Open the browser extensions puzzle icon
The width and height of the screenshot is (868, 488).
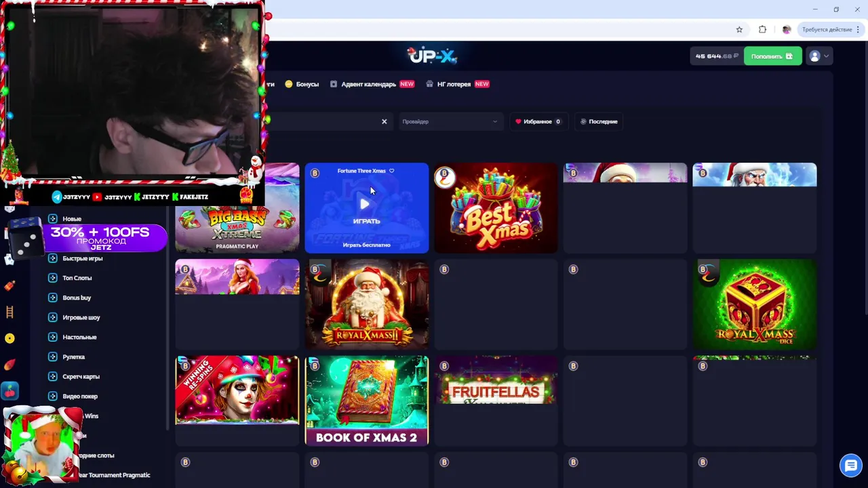pyautogui.click(x=762, y=29)
